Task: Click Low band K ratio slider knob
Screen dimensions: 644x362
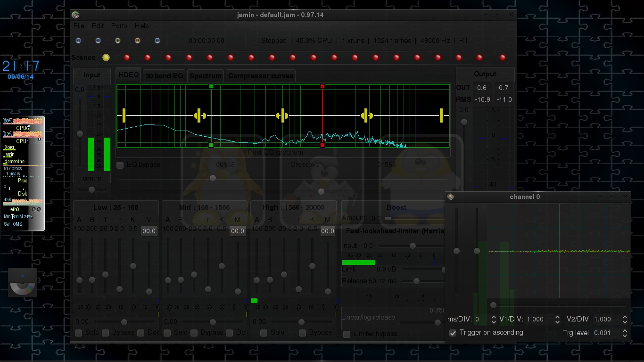Action: (x=133, y=266)
